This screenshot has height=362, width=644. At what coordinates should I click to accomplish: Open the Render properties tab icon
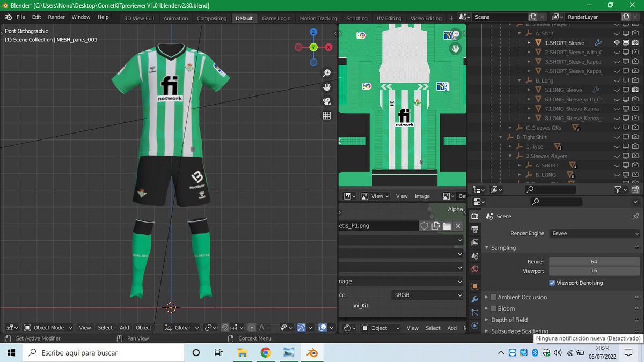click(x=474, y=216)
